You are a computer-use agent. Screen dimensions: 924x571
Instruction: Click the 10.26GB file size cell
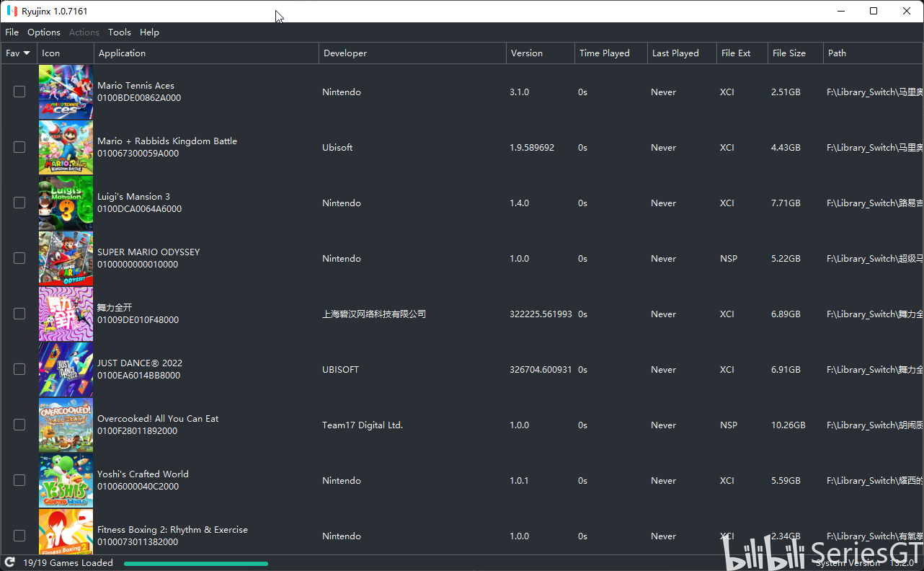(x=788, y=425)
